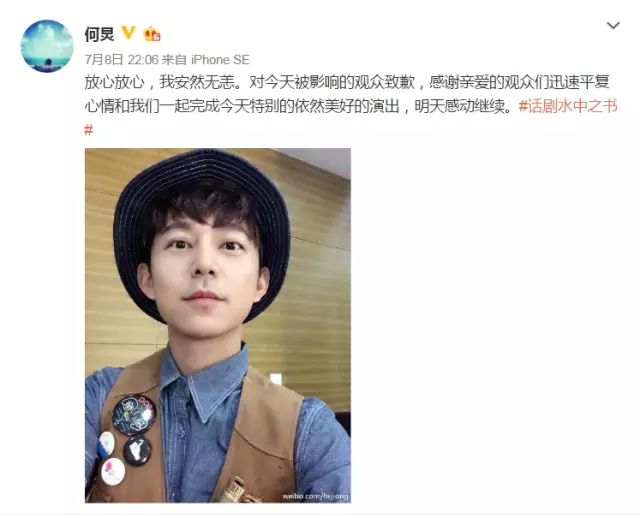
Task: Expand the post options chevron
Action: click(x=613, y=26)
